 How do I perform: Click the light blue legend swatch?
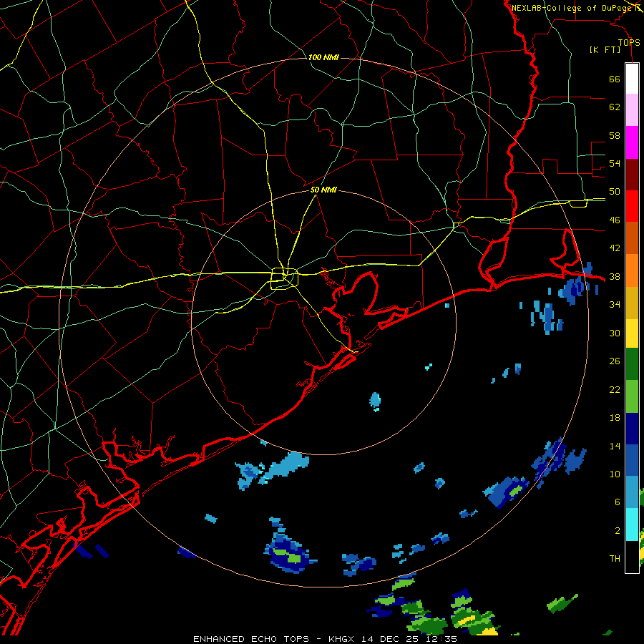coord(632,492)
